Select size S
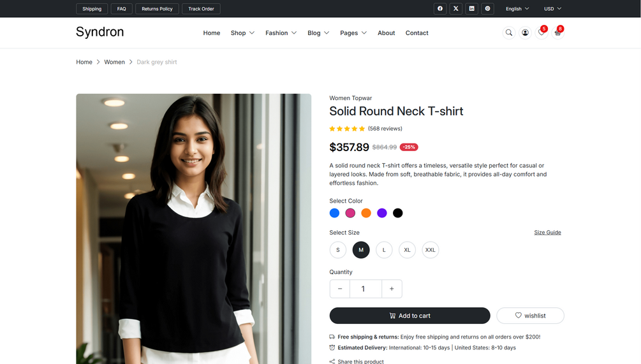This screenshot has height=364, width=641. click(x=338, y=250)
